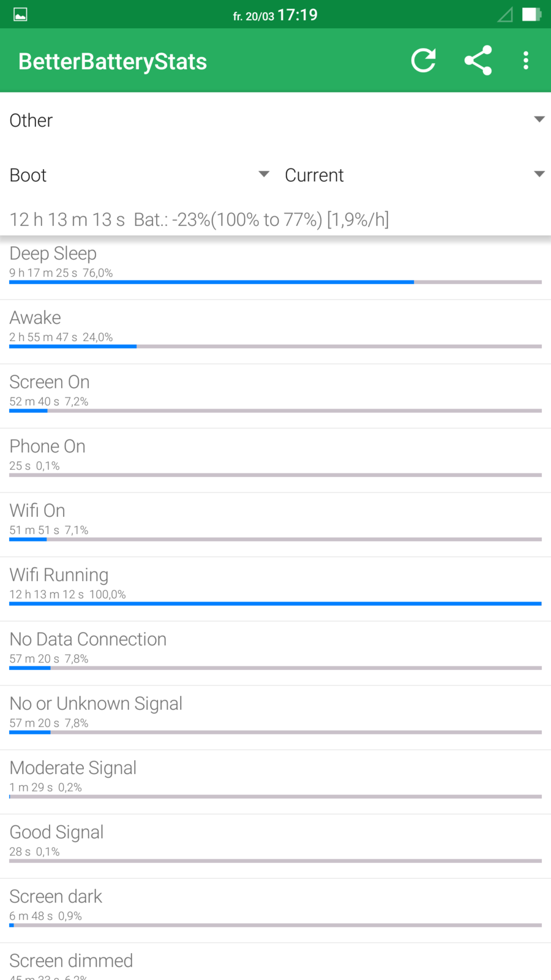Tap No or Unknown Signal entry

pyautogui.click(x=275, y=714)
